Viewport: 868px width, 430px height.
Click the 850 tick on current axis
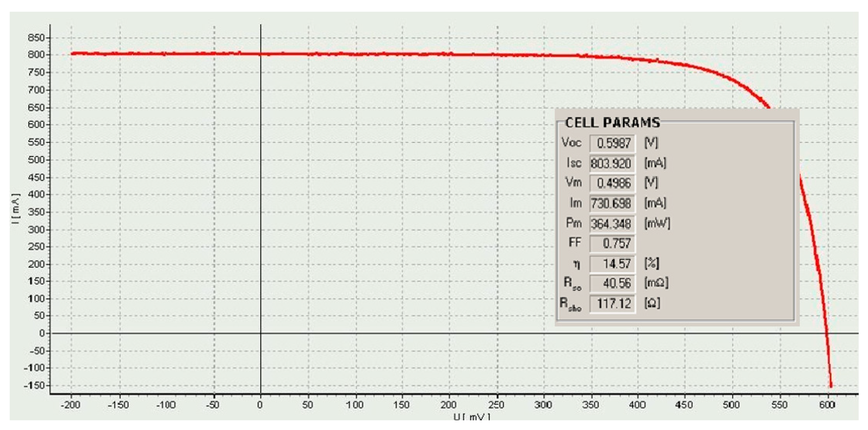point(36,38)
